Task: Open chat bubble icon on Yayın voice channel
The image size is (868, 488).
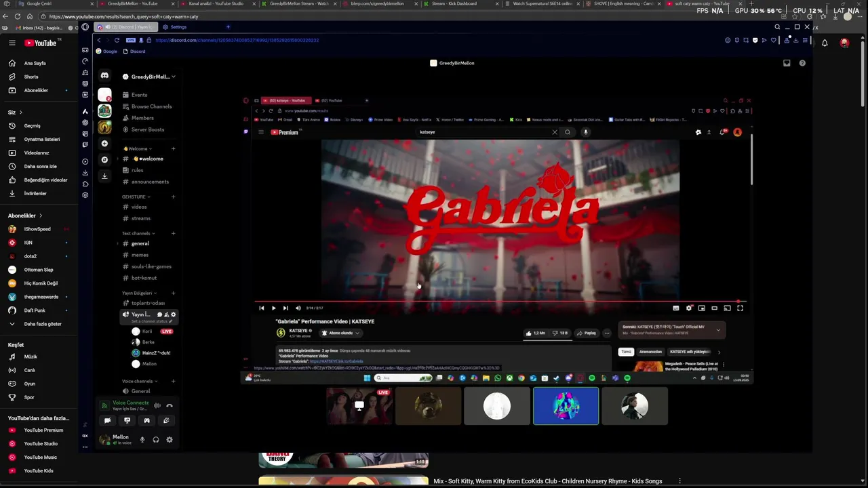Action: (160, 314)
